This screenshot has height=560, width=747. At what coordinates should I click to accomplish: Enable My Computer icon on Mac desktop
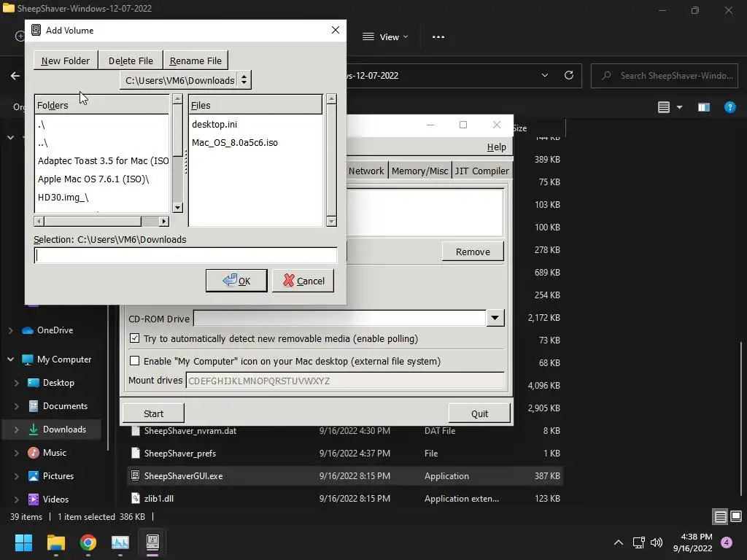135,361
